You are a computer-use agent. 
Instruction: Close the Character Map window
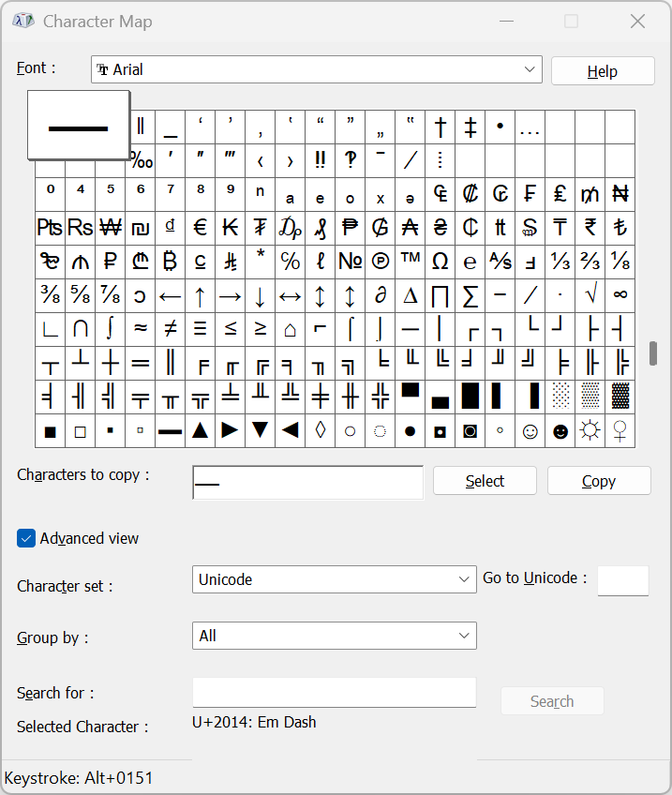[x=637, y=22]
